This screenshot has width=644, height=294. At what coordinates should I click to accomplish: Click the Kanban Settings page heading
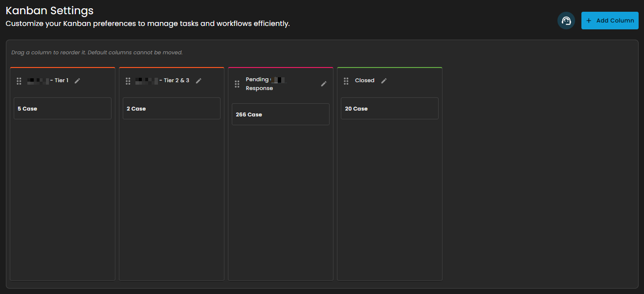(49, 10)
